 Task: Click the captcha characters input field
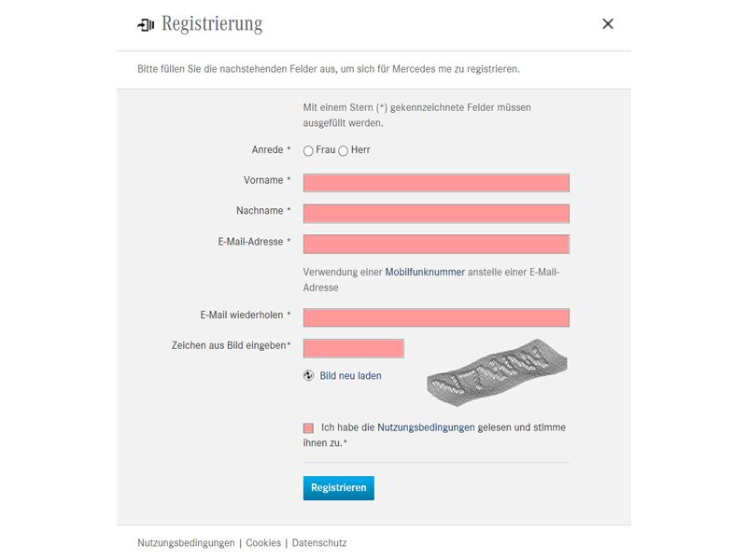tap(354, 348)
